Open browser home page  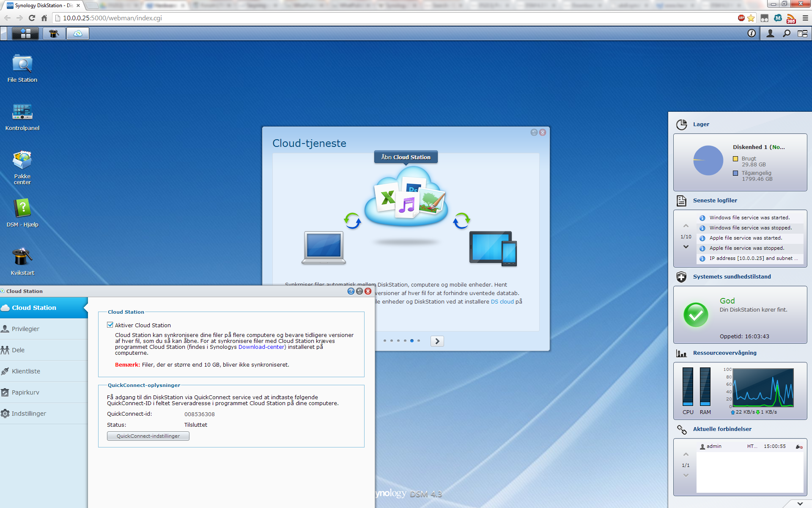[x=44, y=18]
